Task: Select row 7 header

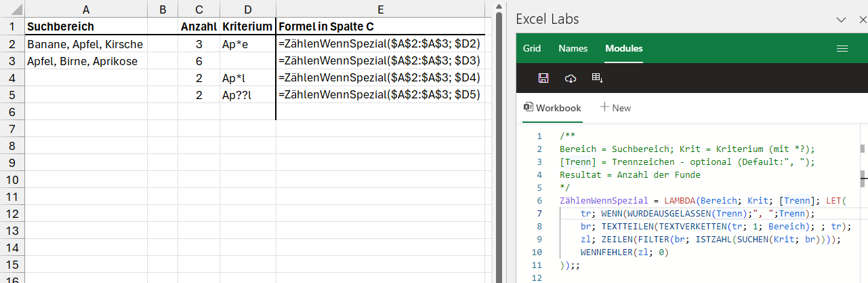Action: click(x=12, y=129)
